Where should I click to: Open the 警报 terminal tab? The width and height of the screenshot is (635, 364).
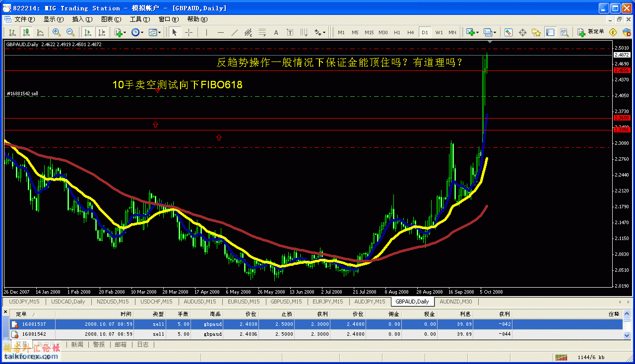99,344
